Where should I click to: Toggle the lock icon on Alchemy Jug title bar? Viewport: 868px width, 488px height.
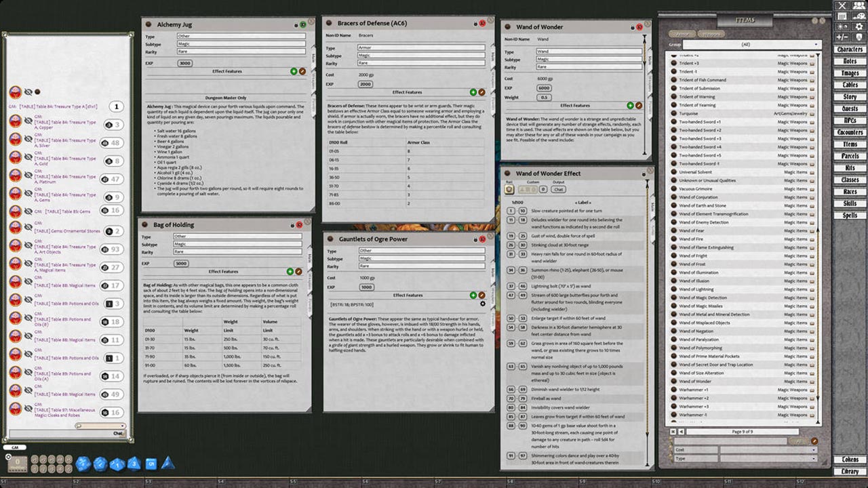[296, 24]
